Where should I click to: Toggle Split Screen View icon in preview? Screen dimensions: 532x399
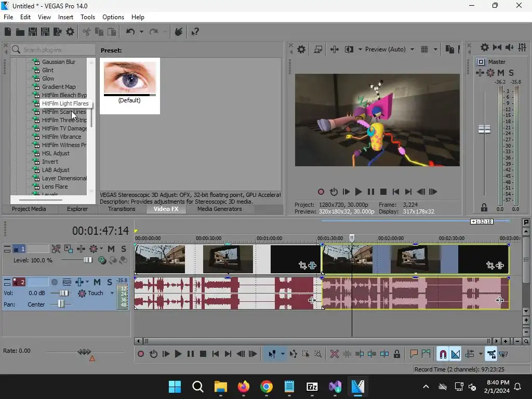point(349,49)
